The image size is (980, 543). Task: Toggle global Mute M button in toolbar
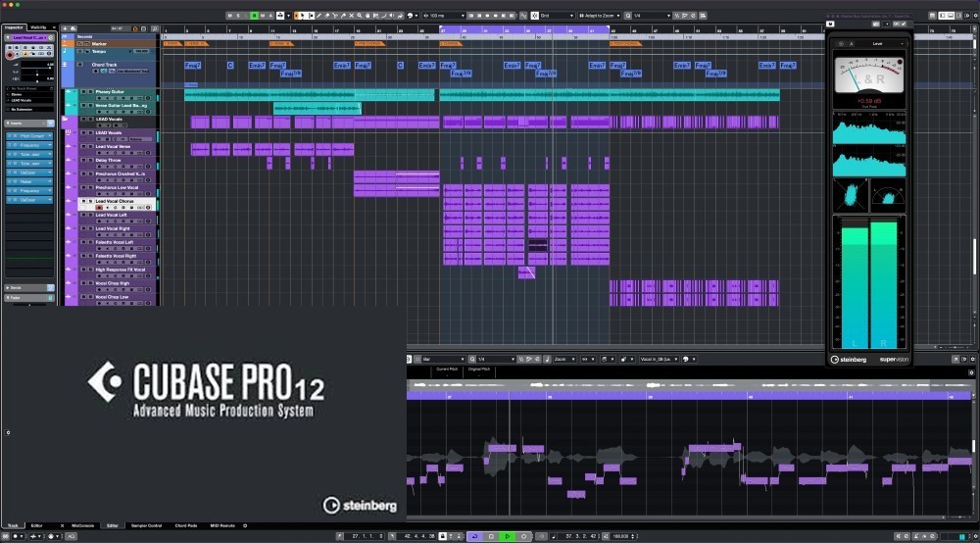click(x=229, y=16)
